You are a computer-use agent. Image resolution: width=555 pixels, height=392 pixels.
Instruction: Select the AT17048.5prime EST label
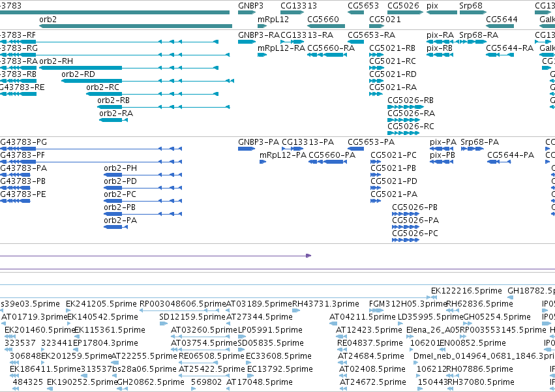click(x=260, y=382)
